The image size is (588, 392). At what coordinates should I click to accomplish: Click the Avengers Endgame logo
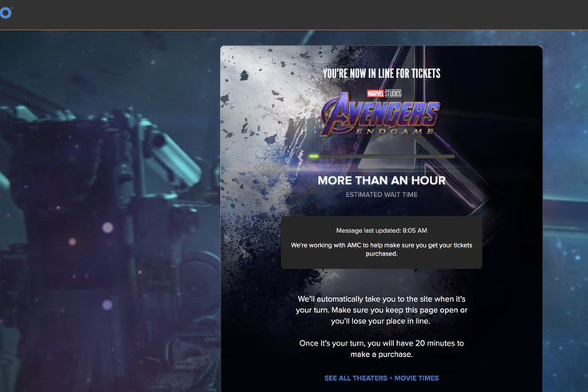(381, 114)
